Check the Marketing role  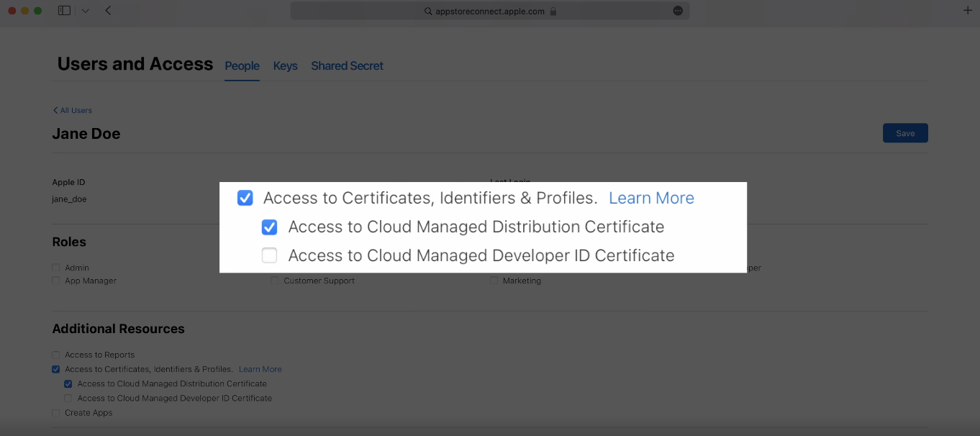point(493,281)
